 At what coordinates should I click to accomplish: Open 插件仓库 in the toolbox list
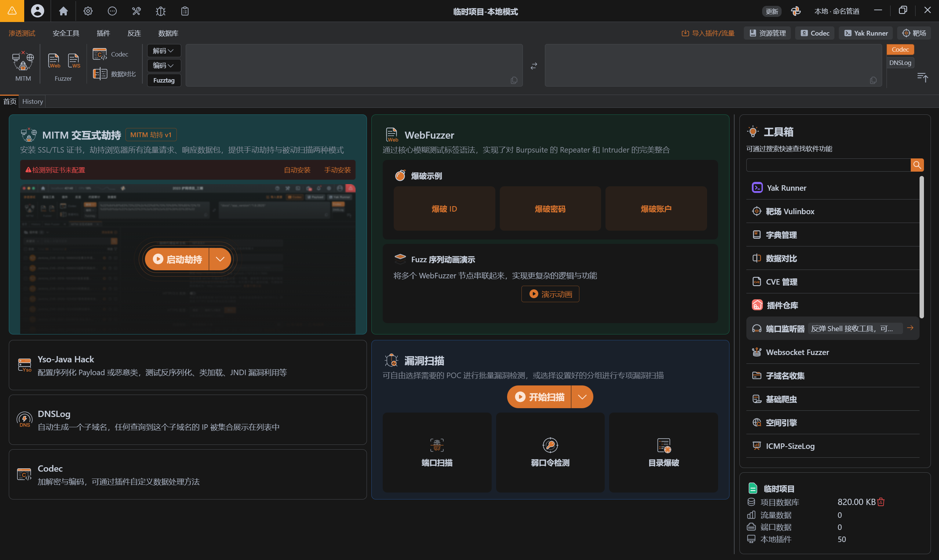pyautogui.click(x=833, y=305)
